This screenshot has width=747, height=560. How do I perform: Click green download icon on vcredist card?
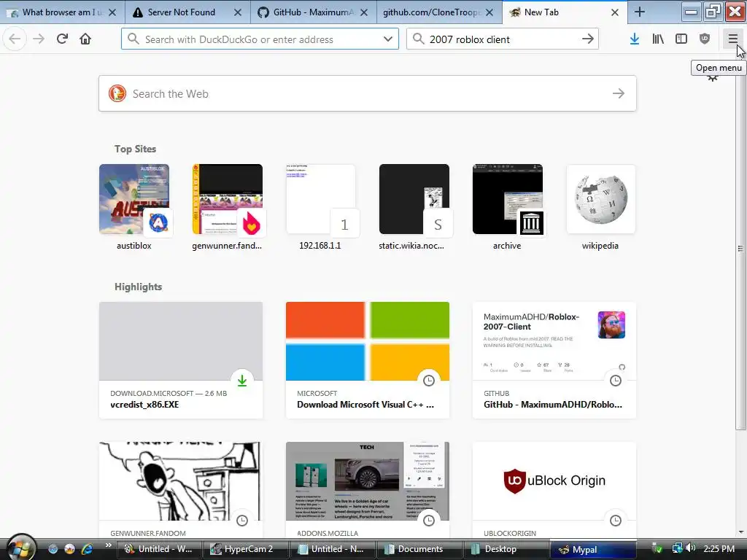pyautogui.click(x=242, y=380)
